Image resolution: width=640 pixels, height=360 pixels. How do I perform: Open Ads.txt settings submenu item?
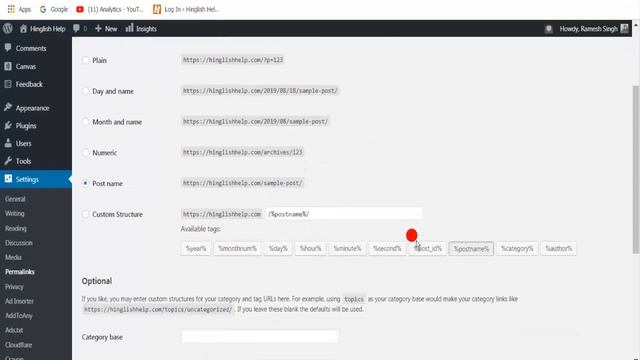(x=14, y=330)
